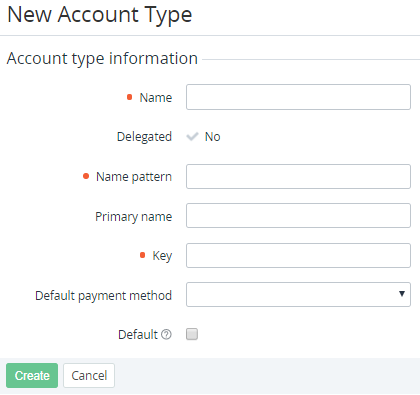Click the Create button
Screen dimensions: 420x395
[x=32, y=375]
